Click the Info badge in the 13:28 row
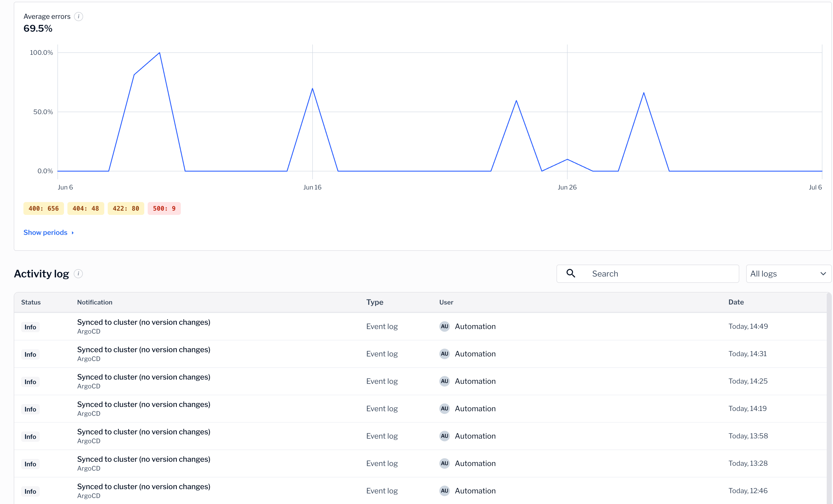 tap(30, 464)
